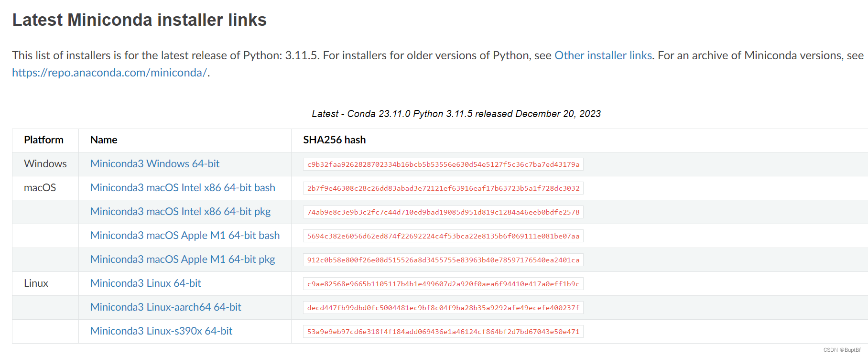Click the Windows platform cell
The height and width of the screenshot is (357, 868).
45,164
